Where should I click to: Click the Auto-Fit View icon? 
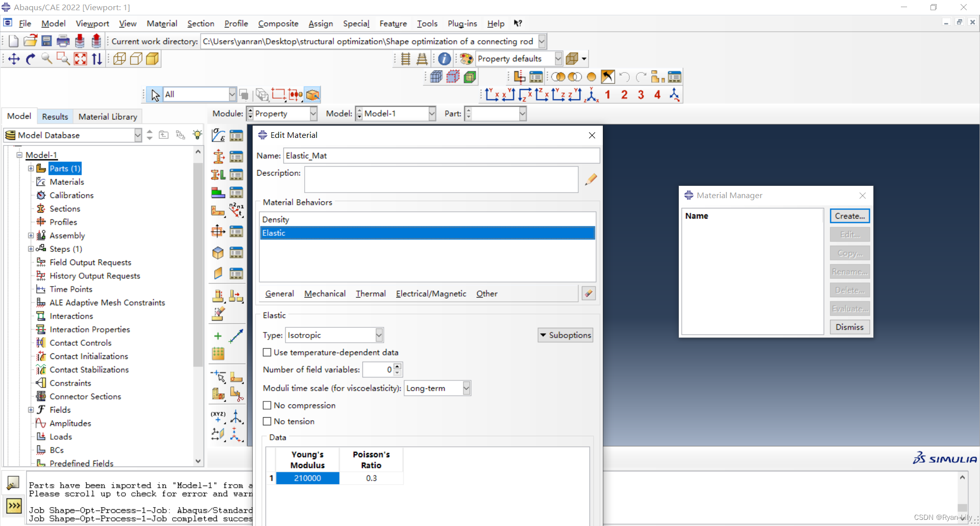click(80, 59)
